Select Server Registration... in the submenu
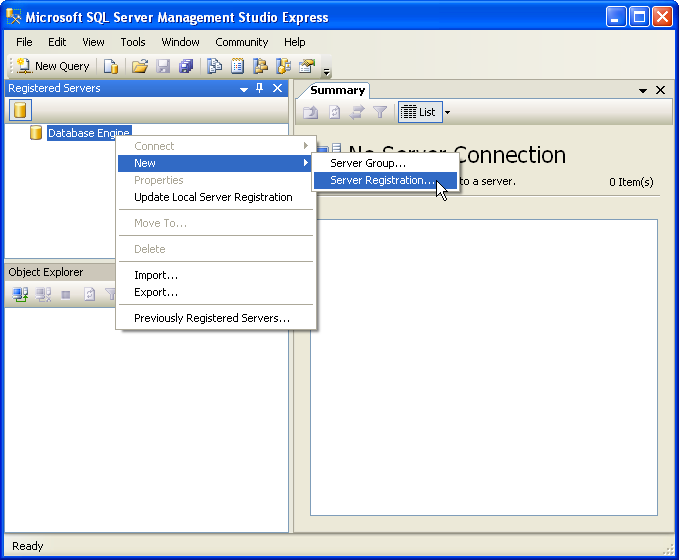 point(385,180)
